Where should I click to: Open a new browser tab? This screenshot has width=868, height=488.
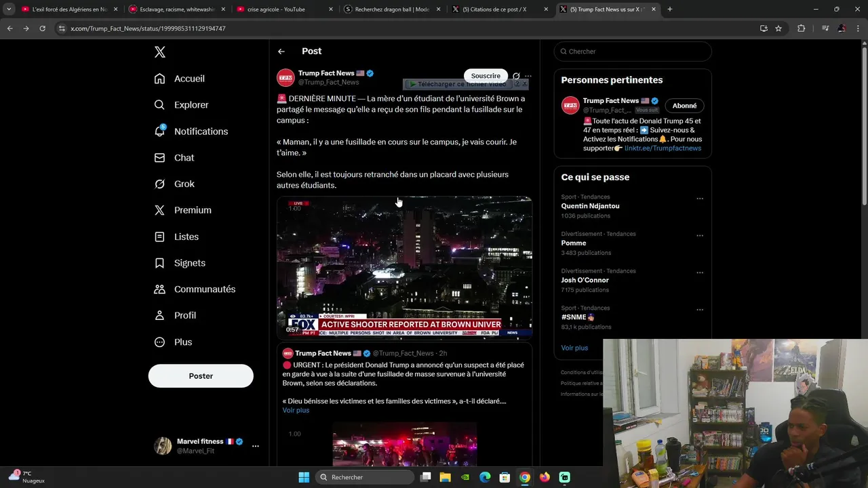669,9
